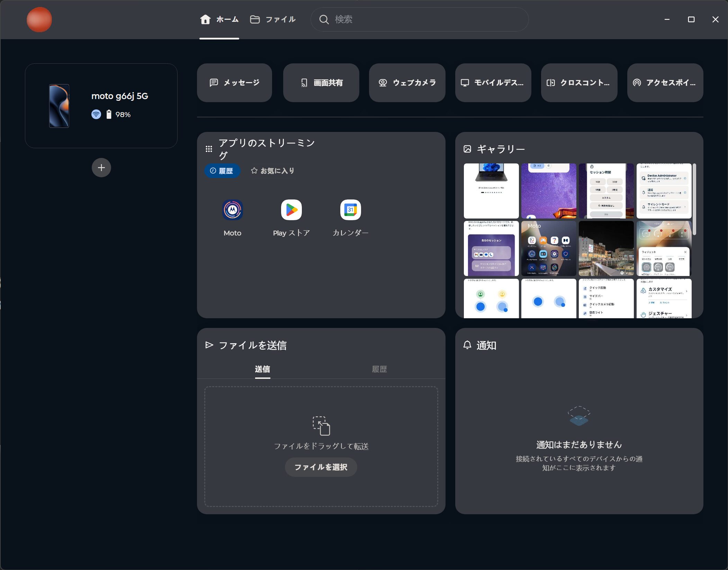The height and width of the screenshot is (570, 728).
Task: Click the ファイルを選択 button
Action: tap(321, 467)
